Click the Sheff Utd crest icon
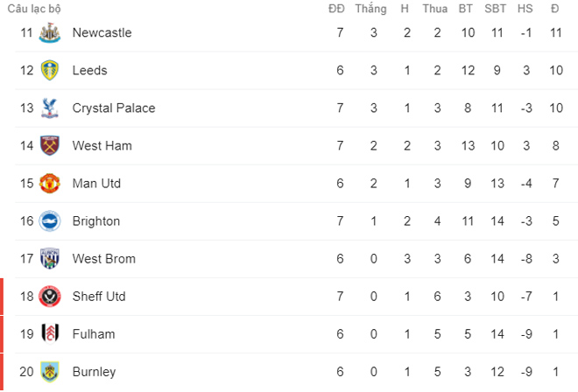Viewport: 578px width, 392px height. click(x=50, y=297)
